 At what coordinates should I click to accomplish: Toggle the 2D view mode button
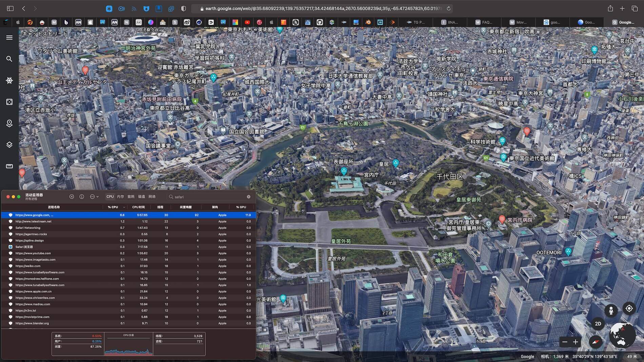click(598, 324)
